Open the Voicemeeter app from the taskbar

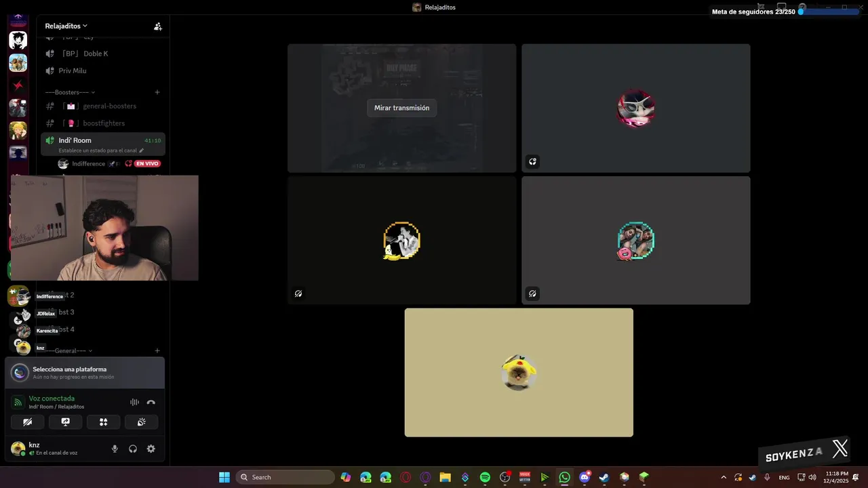(x=525, y=477)
